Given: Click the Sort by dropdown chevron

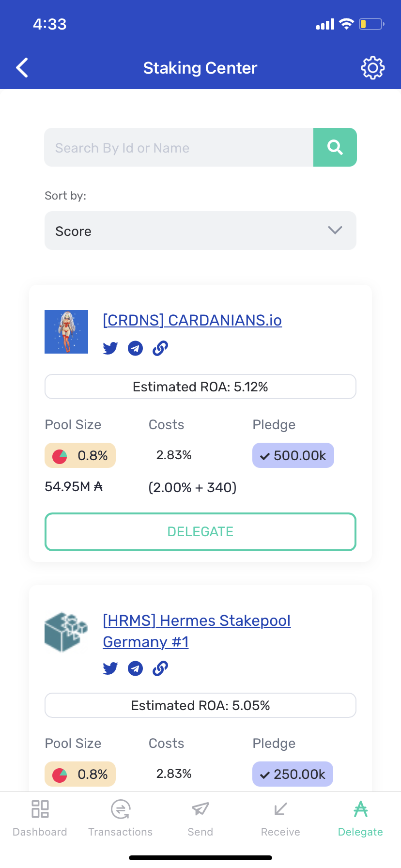Looking at the screenshot, I should [x=335, y=230].
